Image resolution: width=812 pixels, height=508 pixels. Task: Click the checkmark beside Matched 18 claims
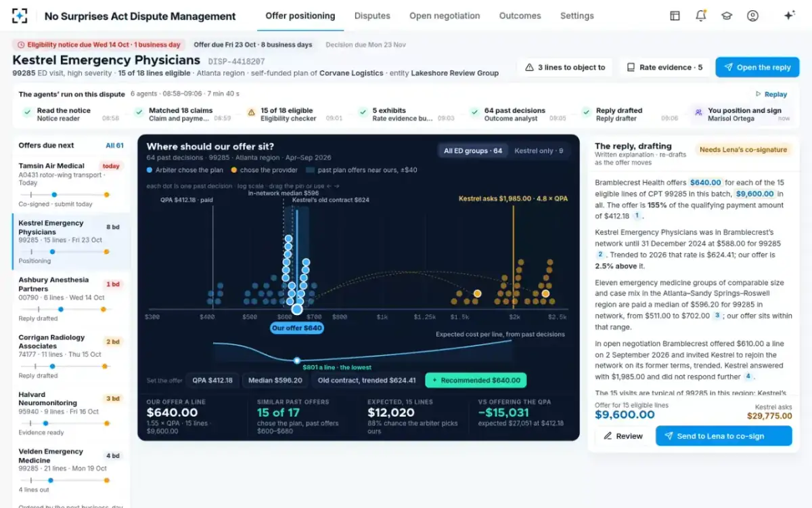point(139,114)
